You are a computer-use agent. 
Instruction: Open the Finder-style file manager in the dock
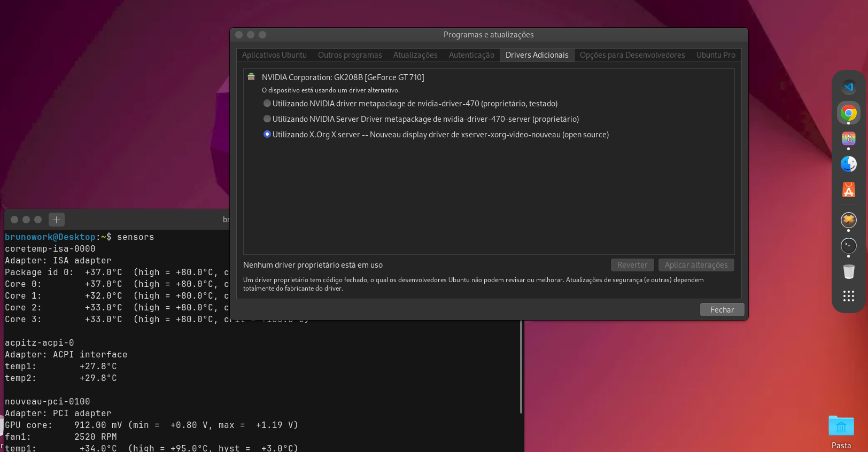pyautogui.click(x=849, y=164)
